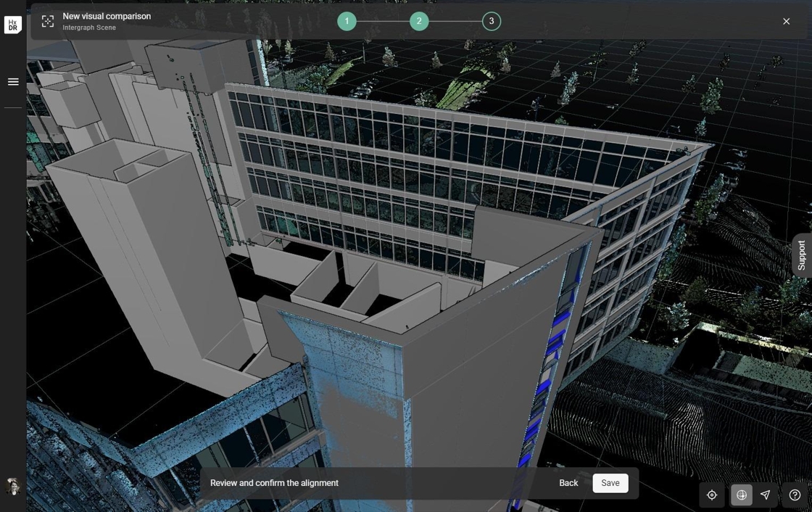Click the HxDR logo
The image size is (812, 512).
pyautogui.click(x=13, y=25)
